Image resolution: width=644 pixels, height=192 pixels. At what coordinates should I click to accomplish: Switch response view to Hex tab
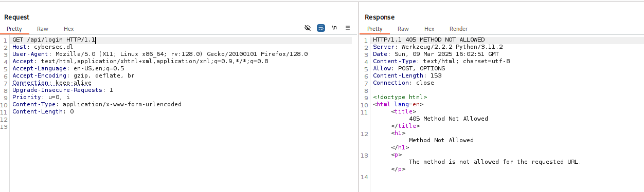(x=430, y=29)
